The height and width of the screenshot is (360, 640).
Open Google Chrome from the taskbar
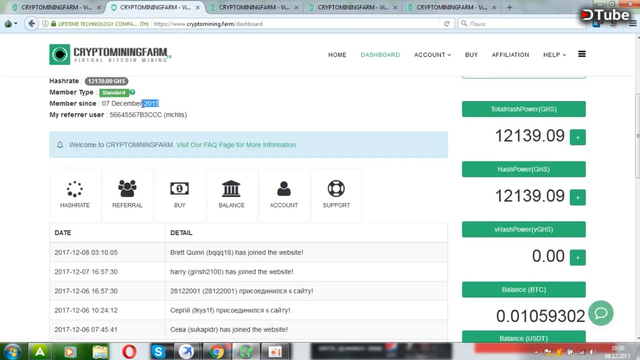(x=216, y=351)
